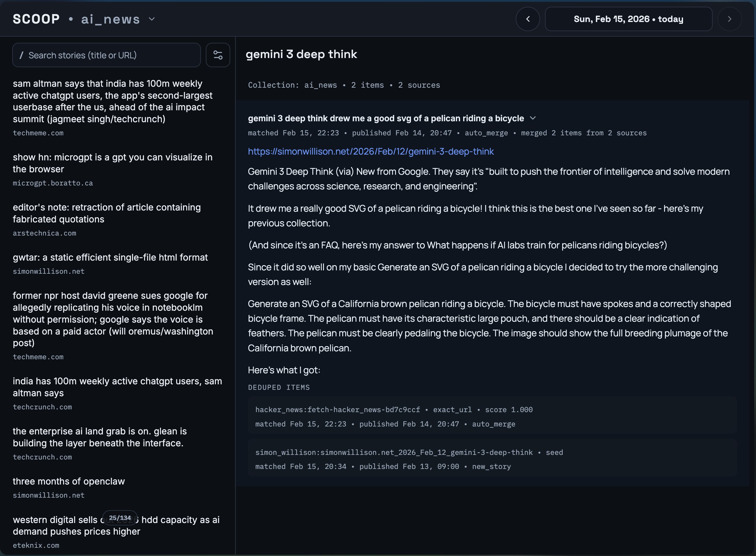756x556 pixels.
Task: Focus the Search stories input field
Action: point(106,55)
